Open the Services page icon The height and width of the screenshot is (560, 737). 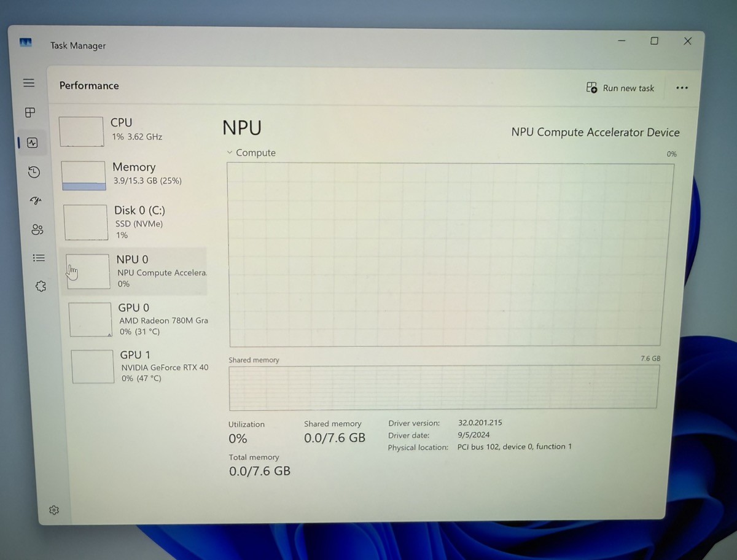pos(41,286)
